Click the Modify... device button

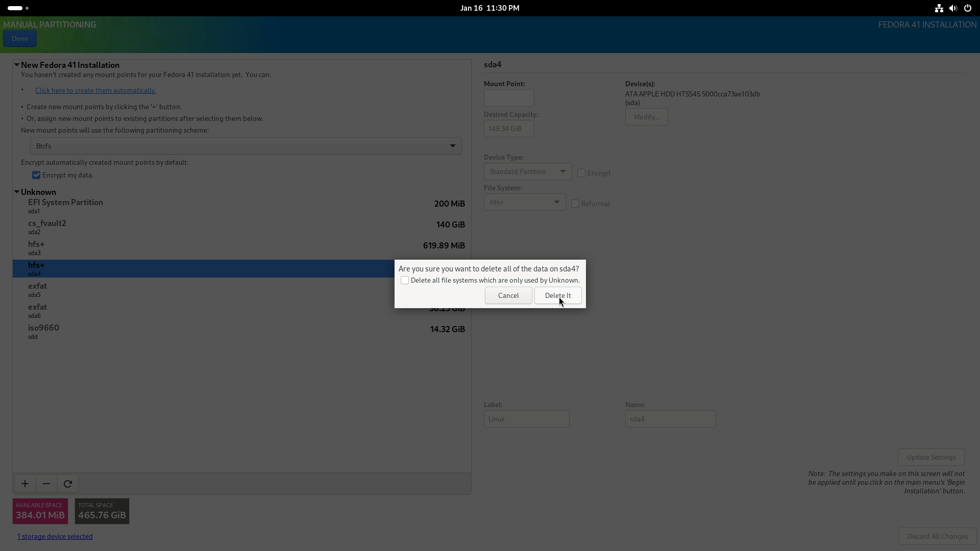647,117
